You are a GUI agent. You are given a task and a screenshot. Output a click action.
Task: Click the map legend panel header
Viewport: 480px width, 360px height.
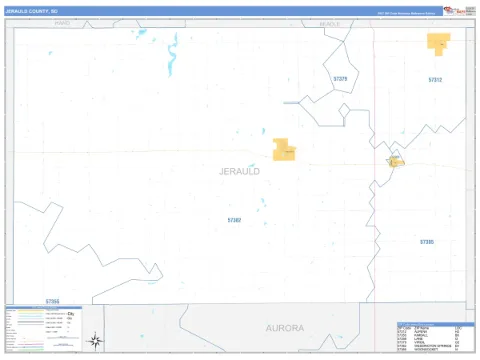44,307
